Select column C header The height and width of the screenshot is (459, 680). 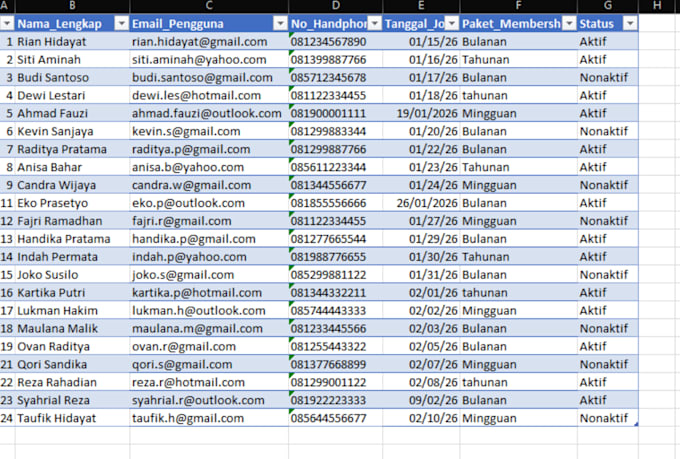(209, 6)
